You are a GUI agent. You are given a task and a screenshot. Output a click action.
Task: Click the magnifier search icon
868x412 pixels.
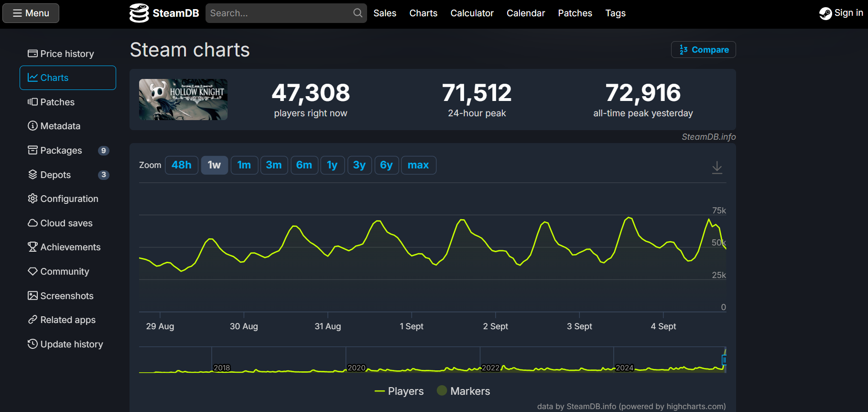coord(358,13)
